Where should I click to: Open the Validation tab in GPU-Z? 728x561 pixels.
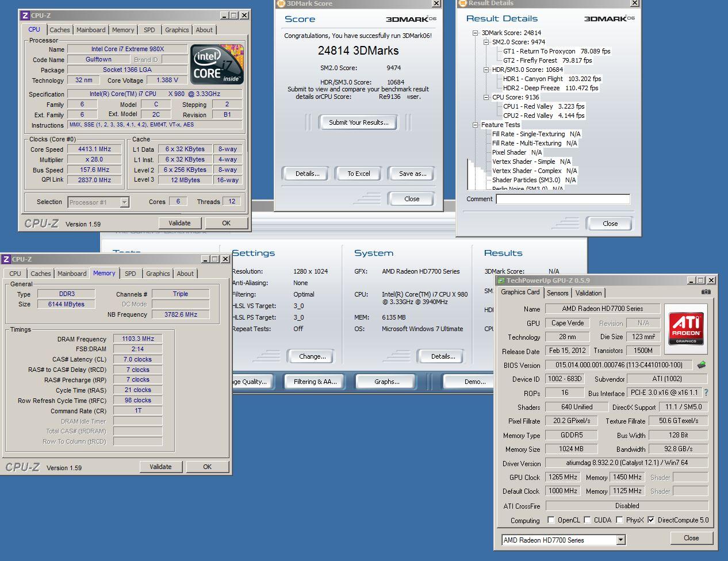pos(588,293)
